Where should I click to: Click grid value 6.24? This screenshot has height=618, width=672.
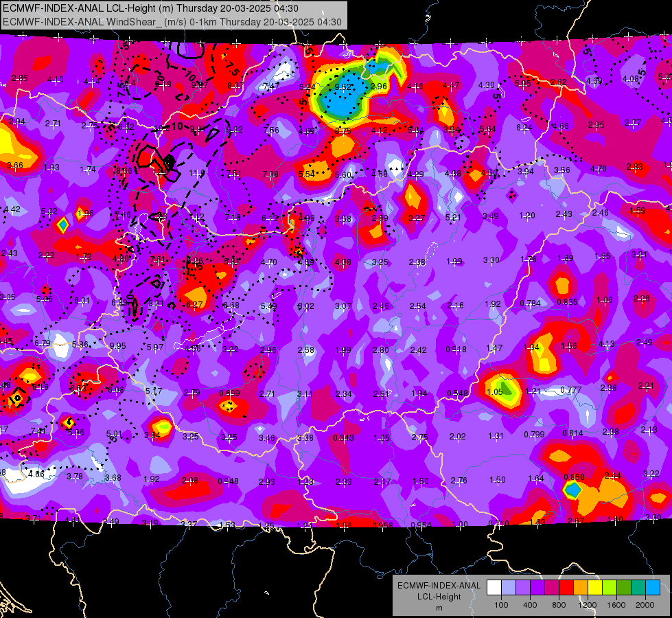tap(524, 127)
